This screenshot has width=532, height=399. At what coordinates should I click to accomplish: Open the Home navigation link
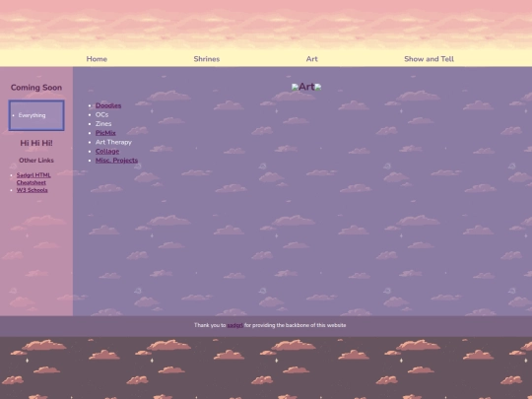click(x=97, y=59)
